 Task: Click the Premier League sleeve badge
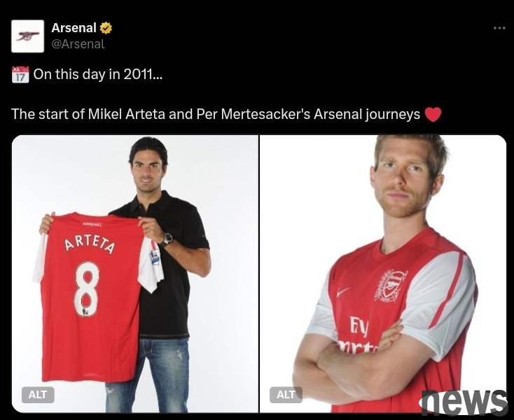point(155,257)
